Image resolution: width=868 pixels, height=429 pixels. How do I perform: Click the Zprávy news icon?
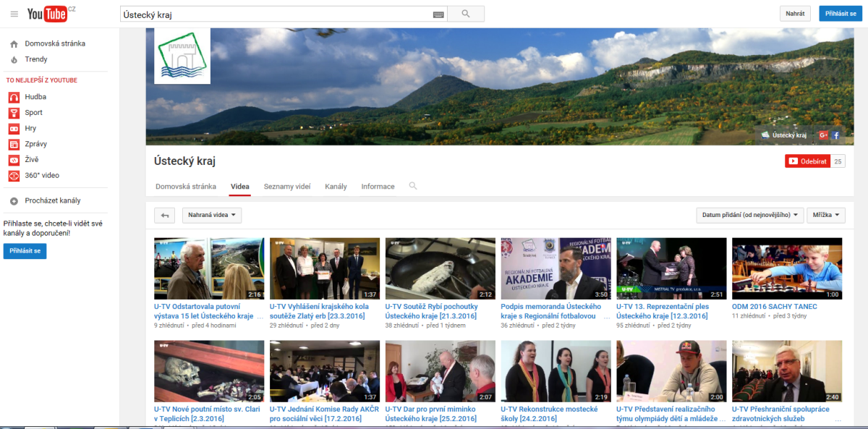click(14, 144)
